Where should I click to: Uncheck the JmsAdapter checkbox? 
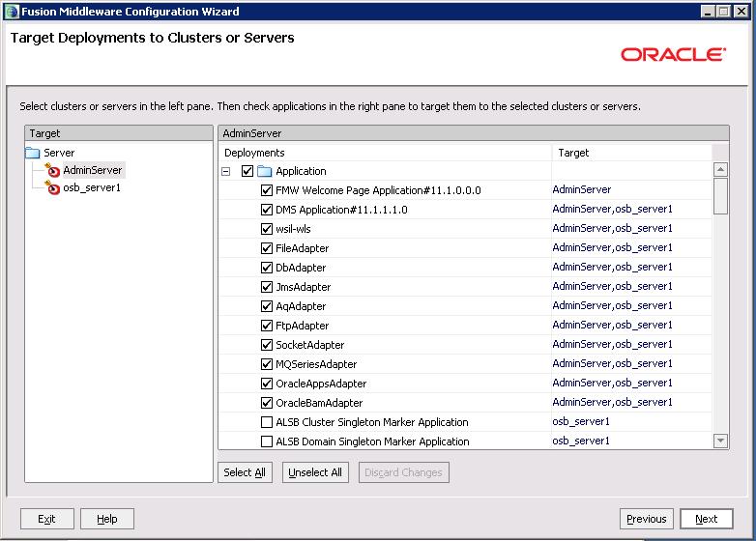tap(267, 287)
